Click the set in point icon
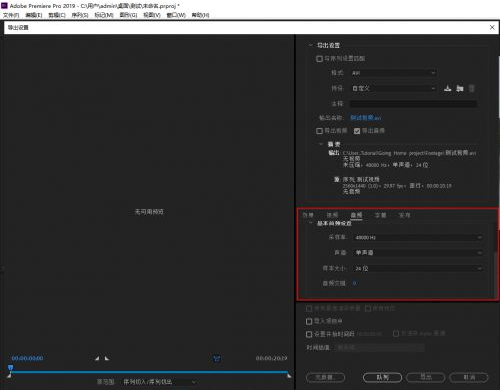This screenshot has height=390, width=500. coord(97,358)
